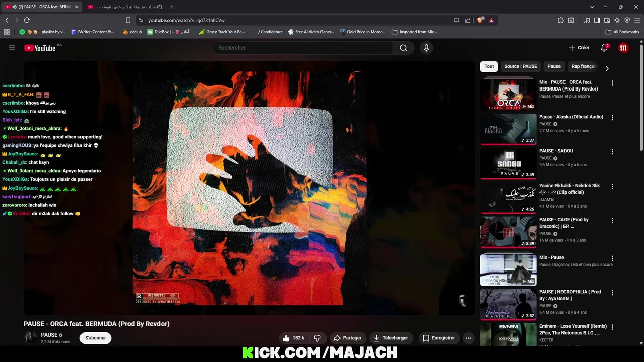
Task: Open the 'Imported from Mic...' bookmarks folder
Action: coord(415,32)
